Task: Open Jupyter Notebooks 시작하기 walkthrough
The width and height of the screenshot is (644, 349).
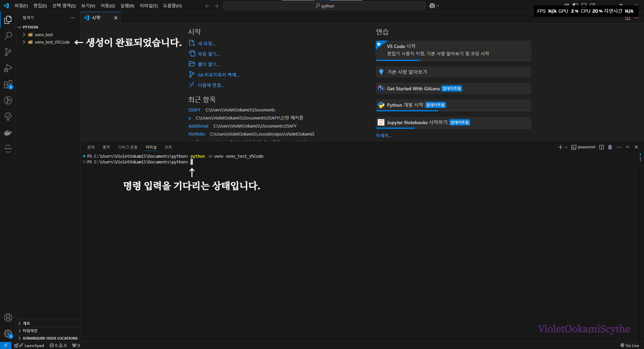Action: [x=453, y=122]
